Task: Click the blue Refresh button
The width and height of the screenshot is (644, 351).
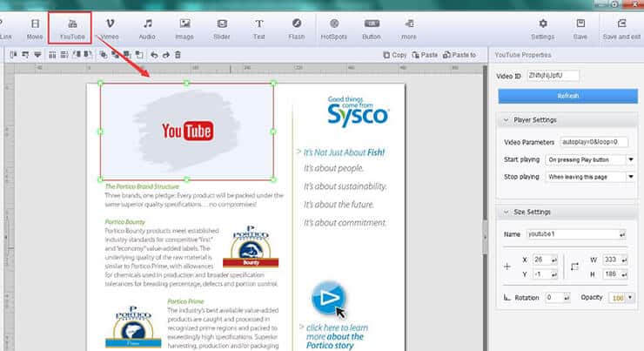Action: (x=568, y=96)
